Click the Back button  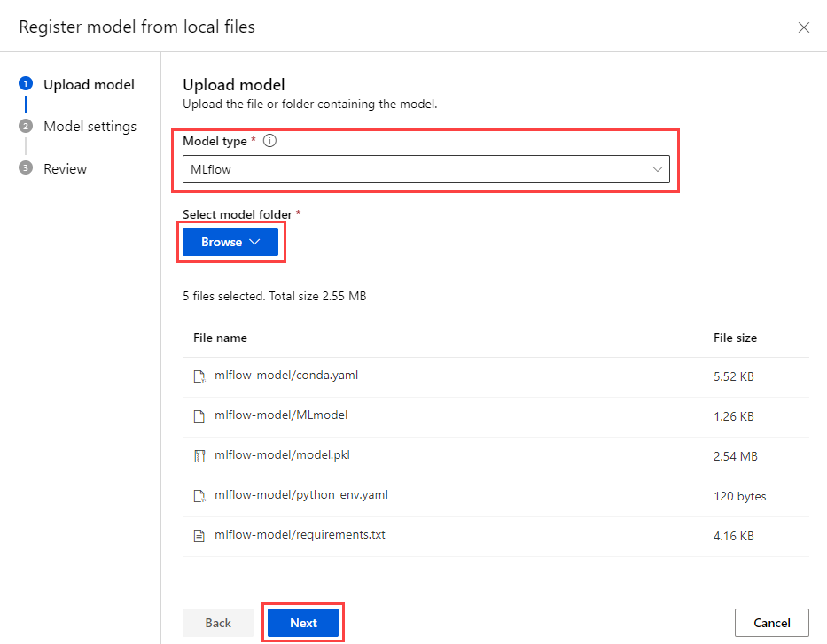click(x=218, y=622)
